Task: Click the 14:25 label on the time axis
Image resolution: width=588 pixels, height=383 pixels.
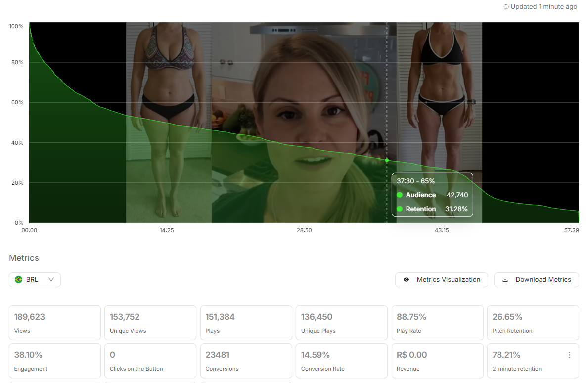Action: pos(167,231)
